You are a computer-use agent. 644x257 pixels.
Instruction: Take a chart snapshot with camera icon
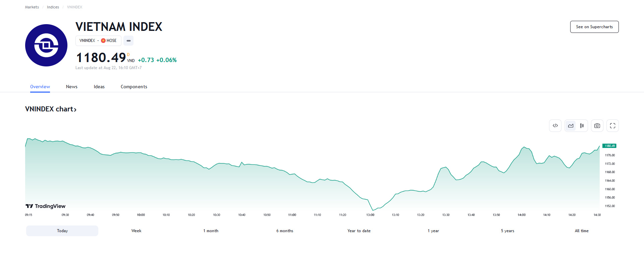tap(597, 126)
